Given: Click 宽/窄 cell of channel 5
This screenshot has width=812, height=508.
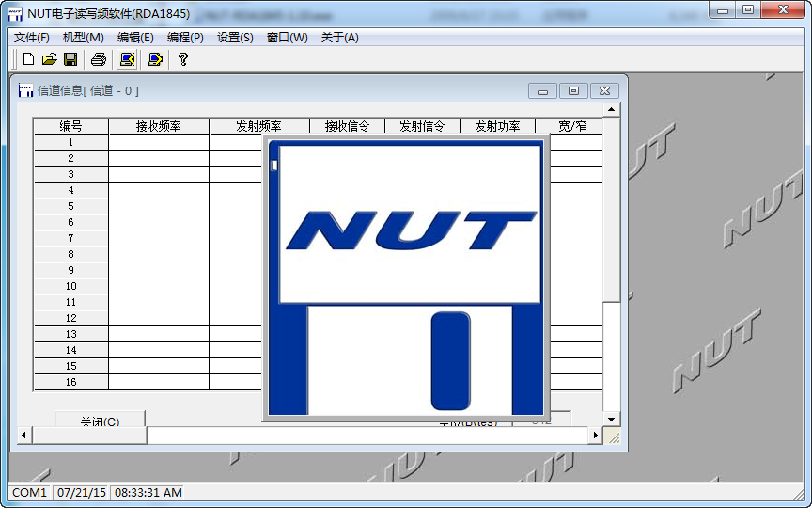Looking at the screenshot, I should [x=576, y=206].
